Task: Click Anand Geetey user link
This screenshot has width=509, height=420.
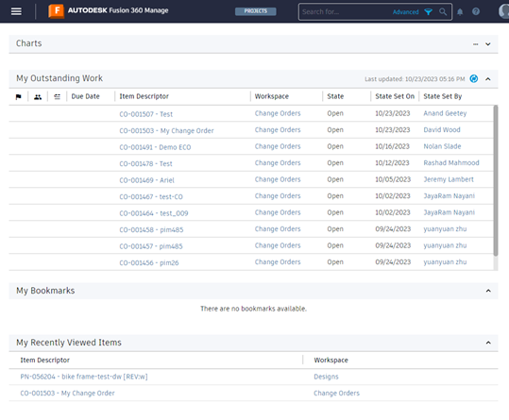Action: click(445, 113)
